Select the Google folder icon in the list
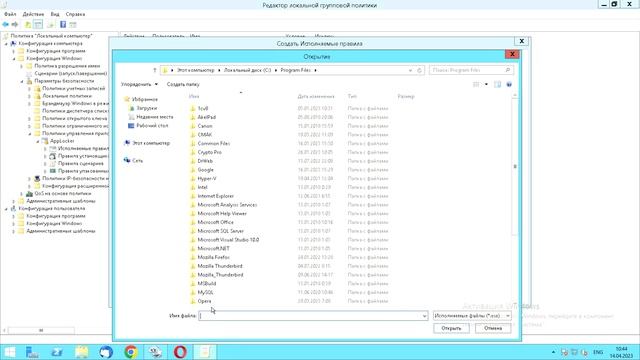The width and height of the screenshot is (640, 360). click(x=193, y=170)
